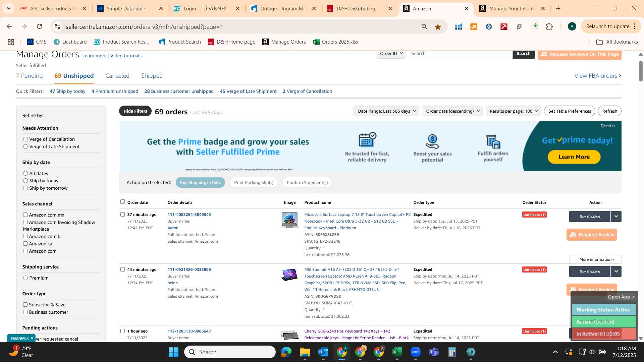The width and height of the screenshot is (644, 362).
Task: Click Set Table Preferences button
Action: coord(570,111)
